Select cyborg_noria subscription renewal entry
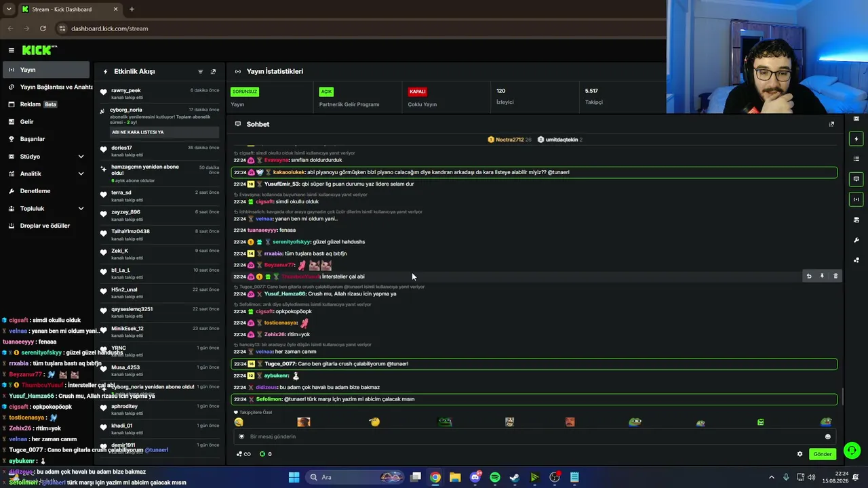Screen dimensions: 868x488 pyautogui.click(x=159, y=121)
